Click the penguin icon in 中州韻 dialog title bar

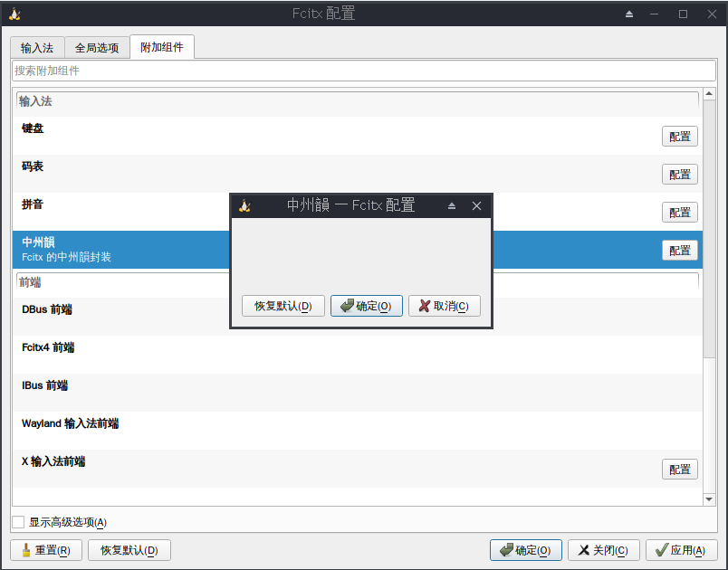tap(244, 205)
